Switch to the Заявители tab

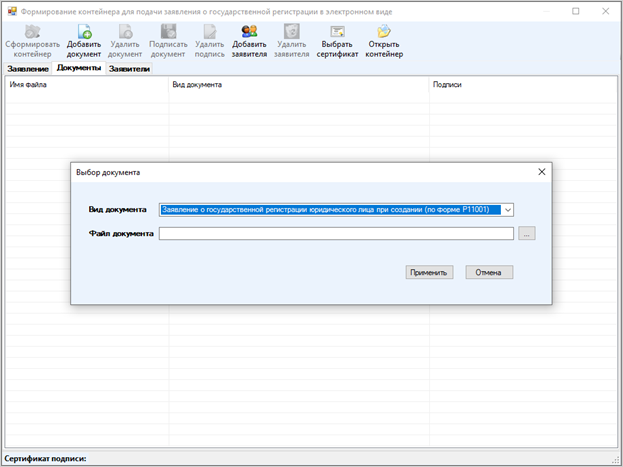130,69
